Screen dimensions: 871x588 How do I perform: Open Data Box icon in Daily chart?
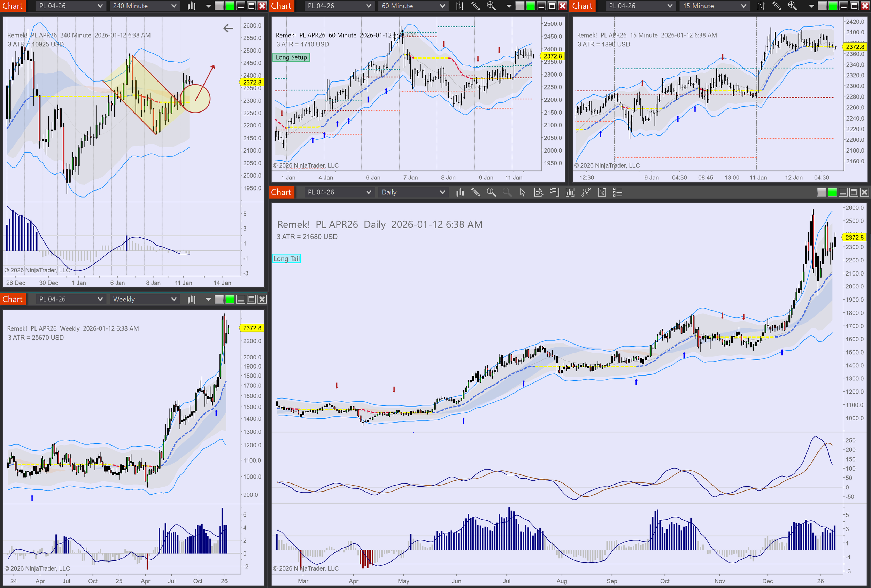tap(538, 192)
